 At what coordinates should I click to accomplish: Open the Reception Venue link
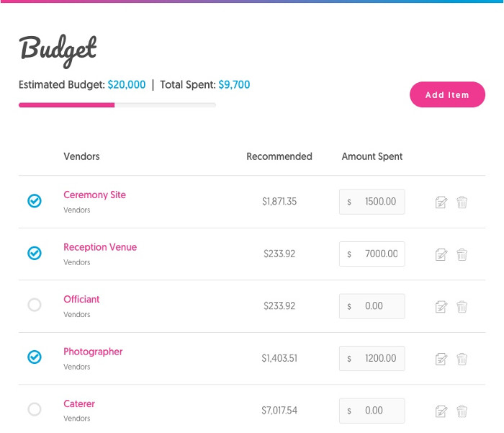coord(100,247)
